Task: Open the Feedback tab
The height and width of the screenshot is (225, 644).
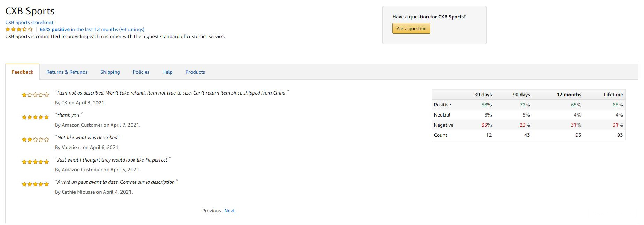Action: [x=23, y=72]
